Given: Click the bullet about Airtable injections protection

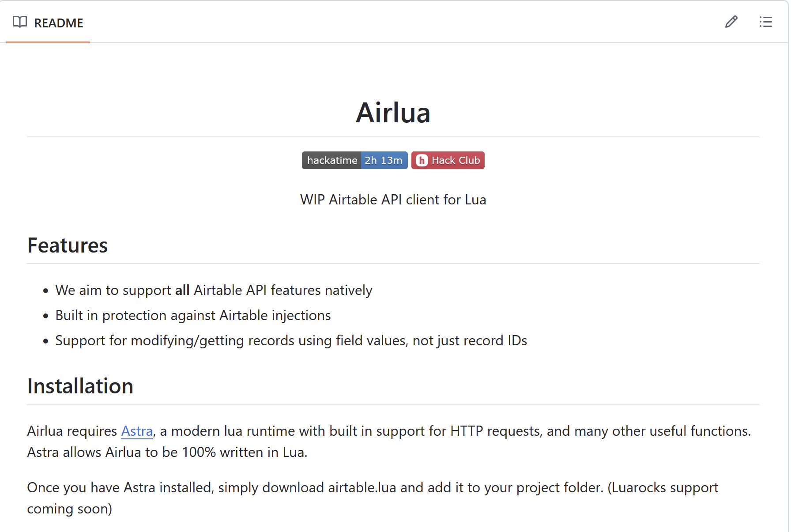Looking at the screenshot, I should [193, 315].
